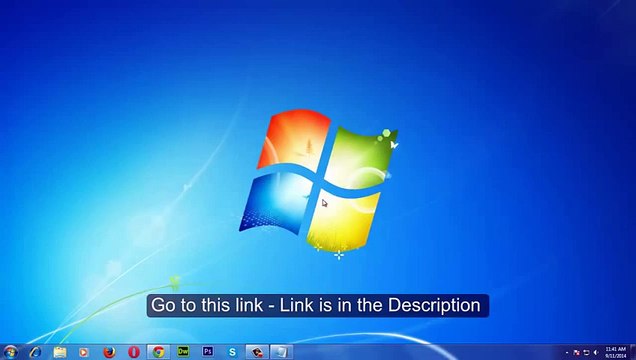
Task: Launch Windows Media Player from taskbar
Action: 84,352
